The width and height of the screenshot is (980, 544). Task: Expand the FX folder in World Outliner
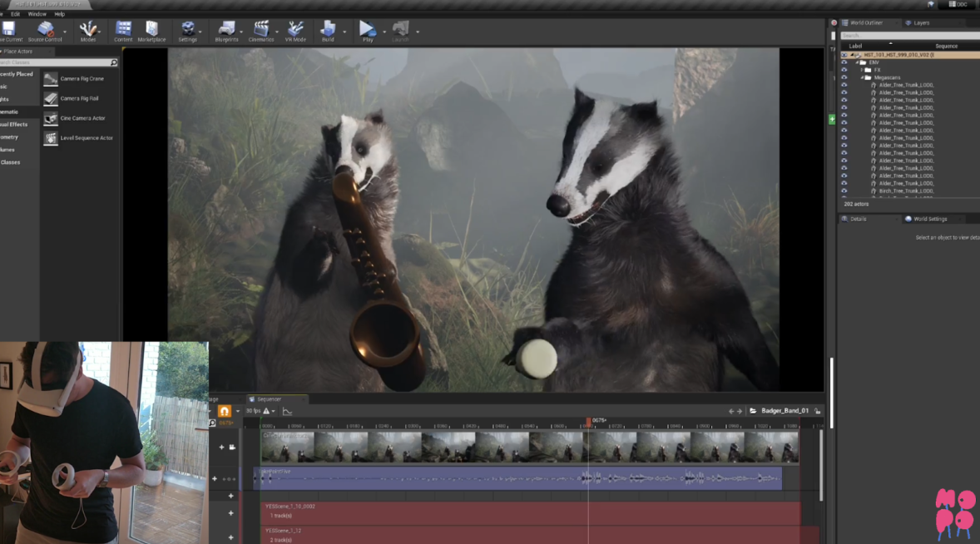pos(862,70)
